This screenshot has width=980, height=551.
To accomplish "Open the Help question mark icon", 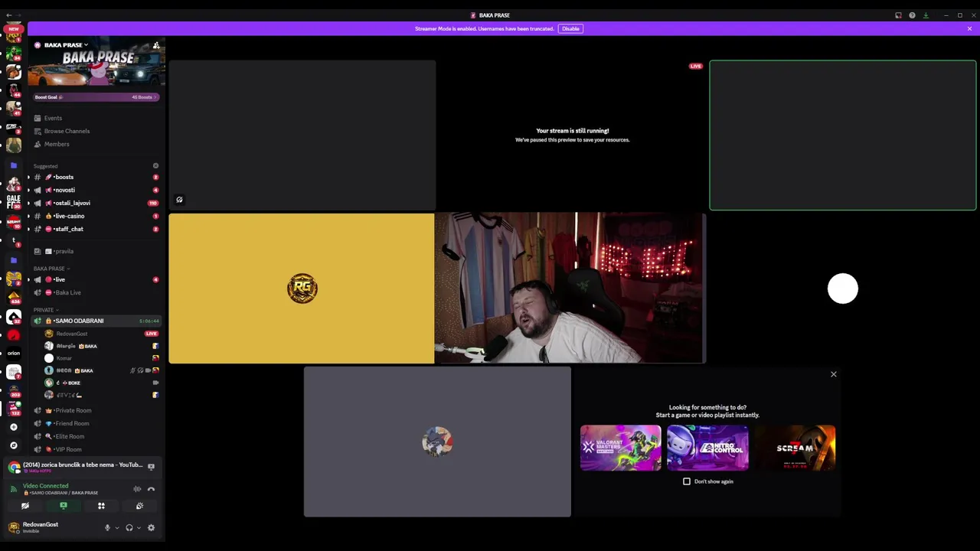I will point(912,15).
